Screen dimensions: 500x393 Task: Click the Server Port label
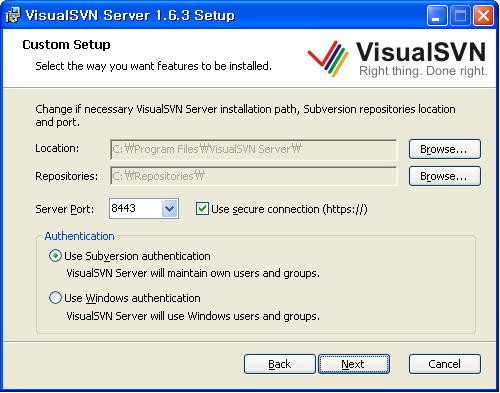pyautogui.click(x=65, y=209)
